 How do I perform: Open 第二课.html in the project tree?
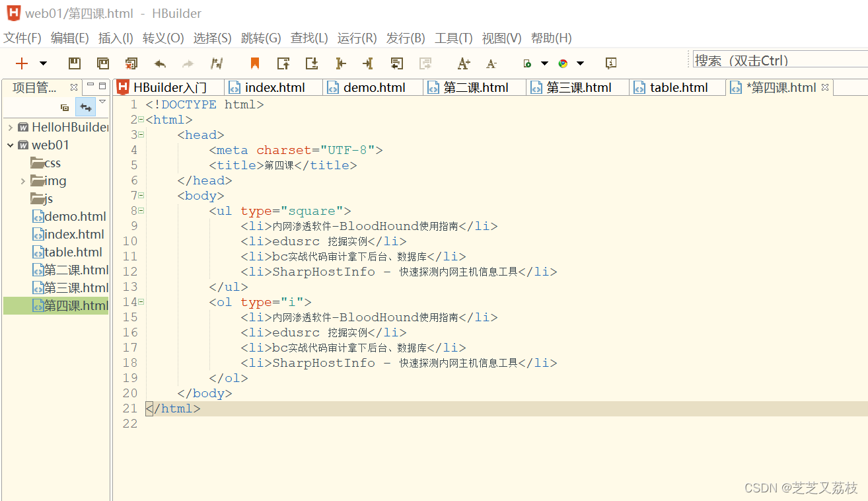71,270
